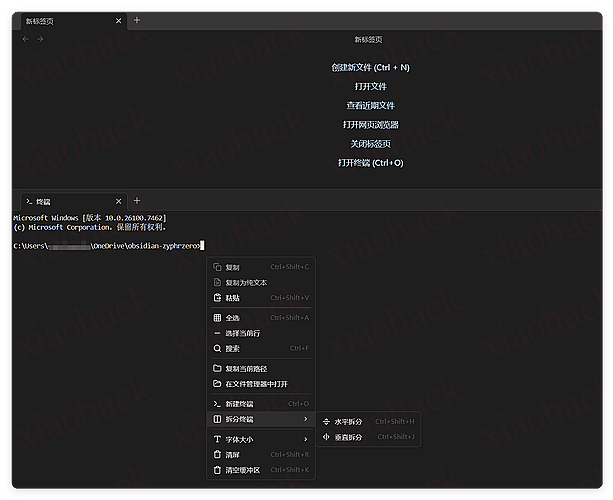Go back with the left arrow
This screenshot has width=613, height=500.
pyautogui.click(x=25, y=39)
